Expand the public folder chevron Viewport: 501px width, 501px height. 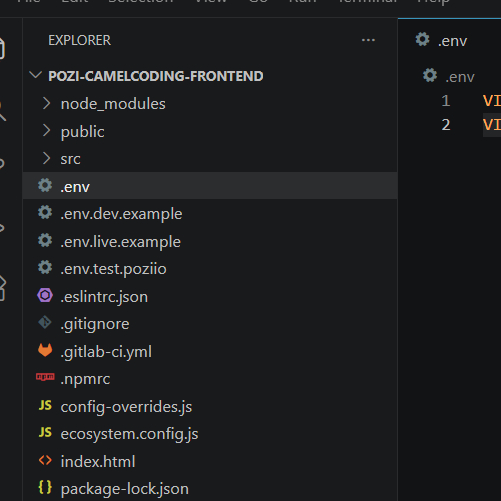point(46,131)
